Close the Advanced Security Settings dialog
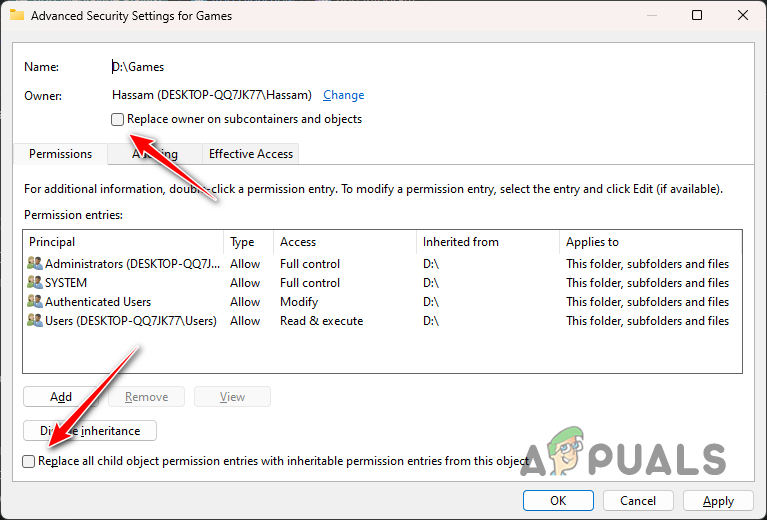This screenshot has height=520, width=767. point(743,15)
